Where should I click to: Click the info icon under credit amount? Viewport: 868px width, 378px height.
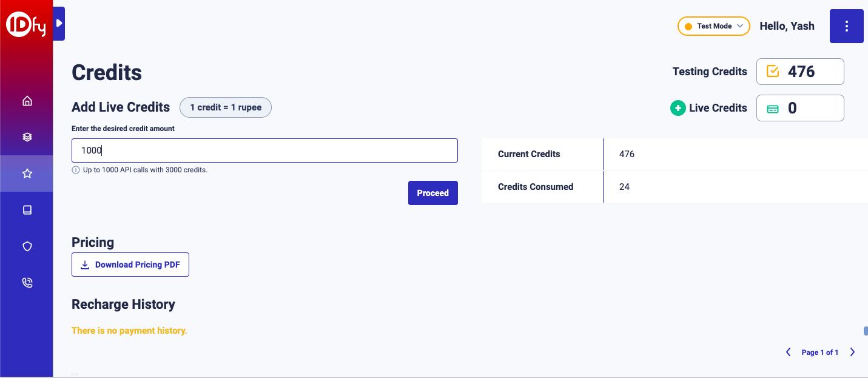tap(76, 170)
